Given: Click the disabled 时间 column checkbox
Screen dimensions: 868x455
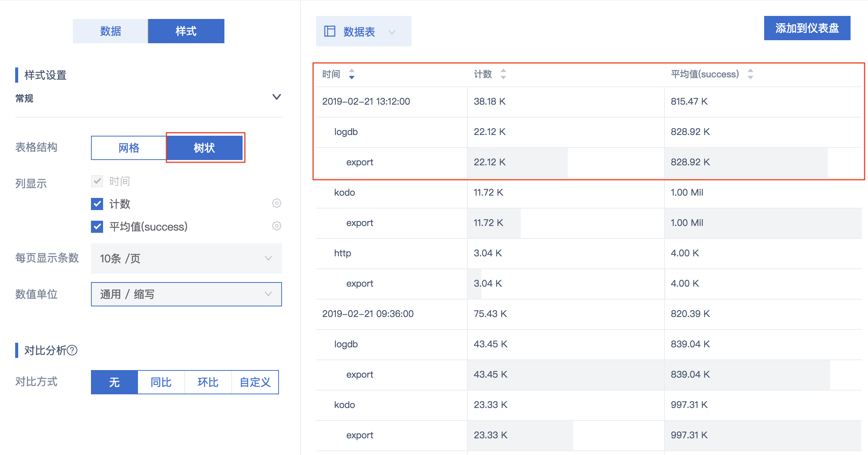Looking at the screenshot, I should pyautogui.click(x=97, y=181).
